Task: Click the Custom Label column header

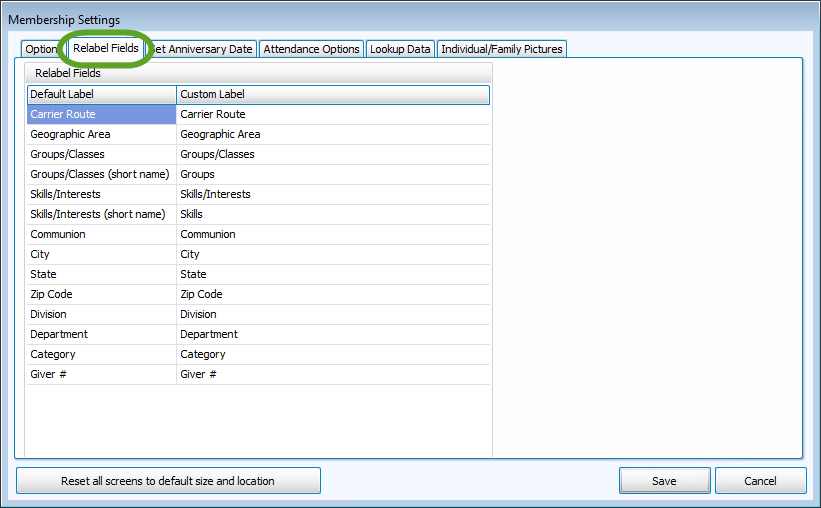Action: 332,94
